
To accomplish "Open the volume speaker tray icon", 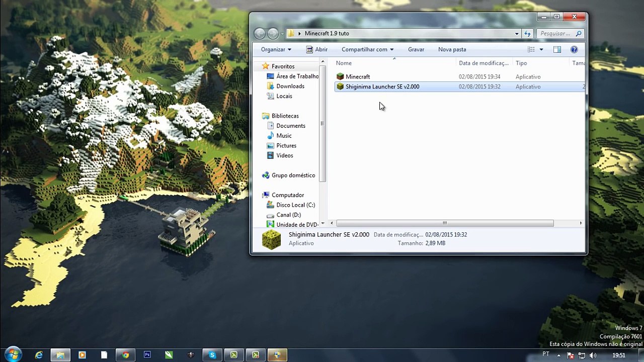I will pyautogui.click(x=593, y=355).
